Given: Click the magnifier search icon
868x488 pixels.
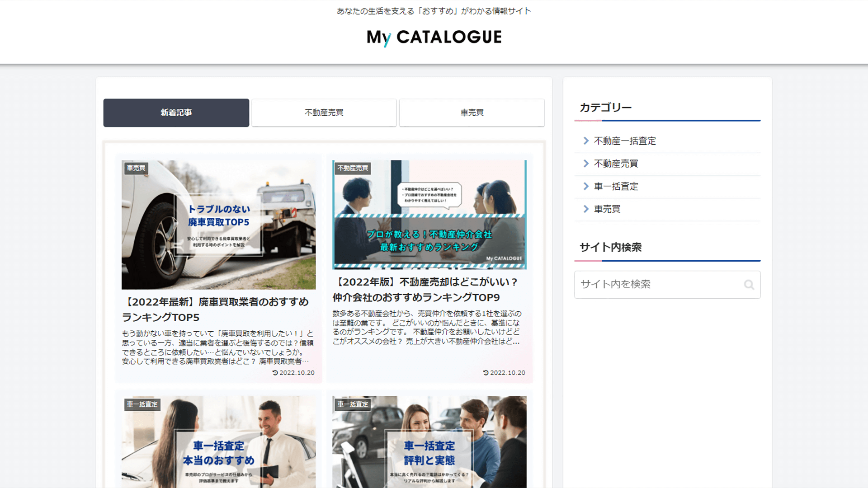Looking at the screenshot, I should coord(749,285).
